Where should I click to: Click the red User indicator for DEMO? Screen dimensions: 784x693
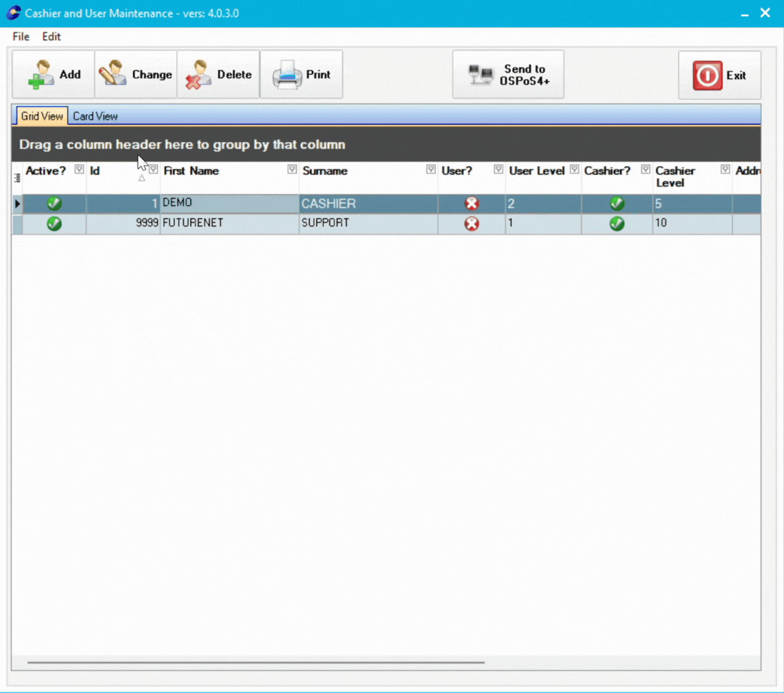pyautogui.click(x=472, y=203)
